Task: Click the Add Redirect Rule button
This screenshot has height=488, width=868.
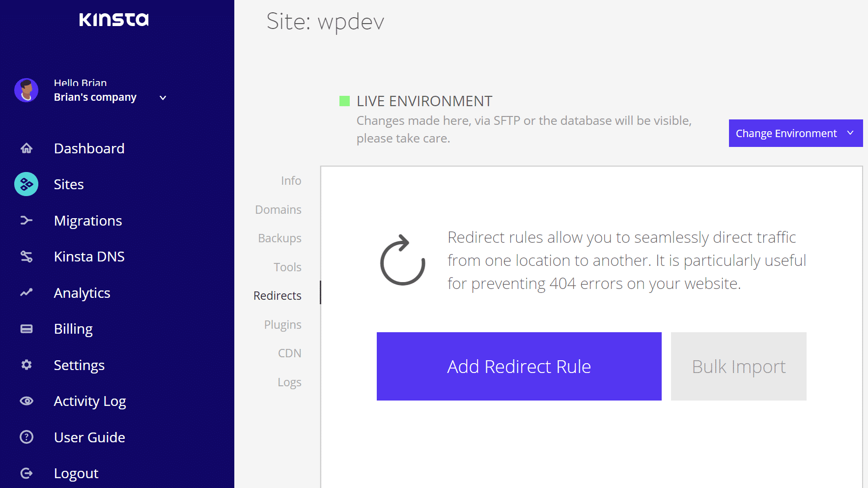Action: pyautogui.click(x=519, y=366)
